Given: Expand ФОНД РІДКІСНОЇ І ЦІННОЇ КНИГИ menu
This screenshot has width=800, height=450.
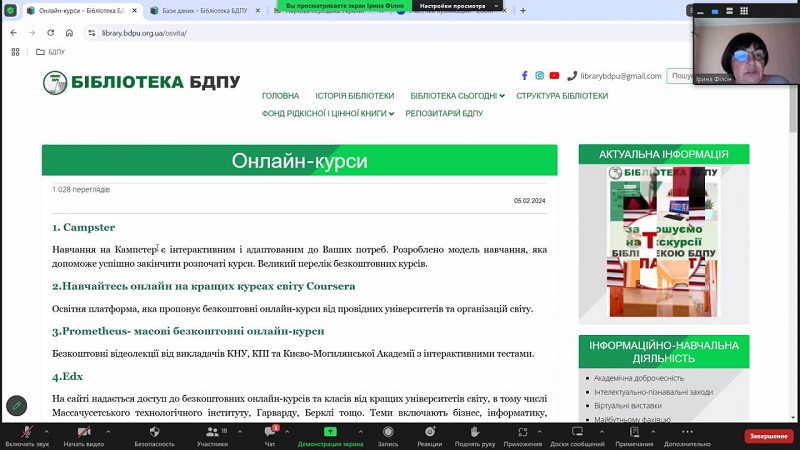Looking at the screenshot, I should tap(328, 113).
